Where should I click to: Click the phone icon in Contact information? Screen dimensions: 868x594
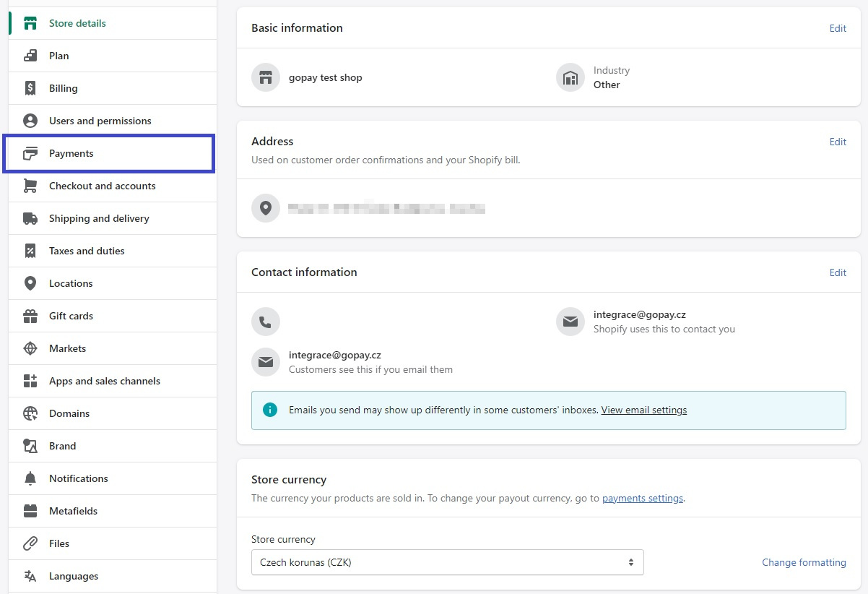[x=266, y=322]
